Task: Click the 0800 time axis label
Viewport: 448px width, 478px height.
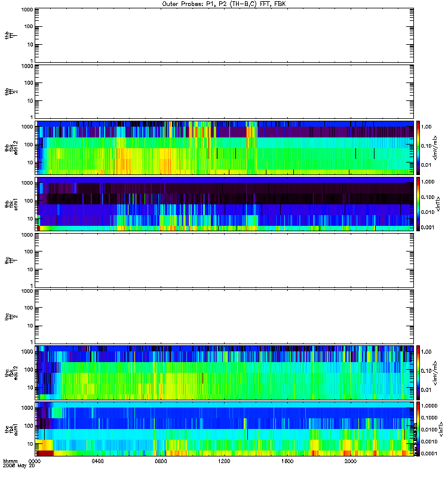Action: click(161, 461)
